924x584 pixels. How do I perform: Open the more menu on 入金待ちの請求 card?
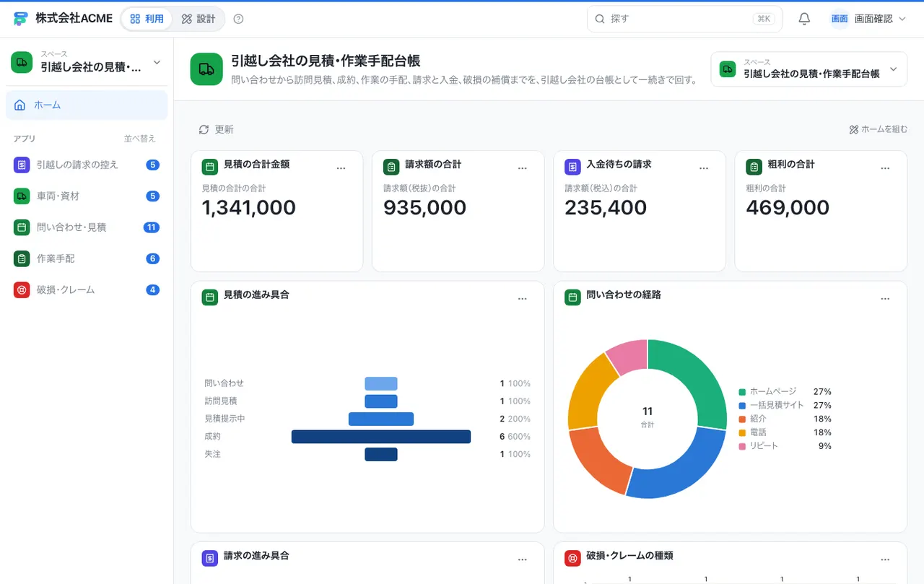click(704, 167)
